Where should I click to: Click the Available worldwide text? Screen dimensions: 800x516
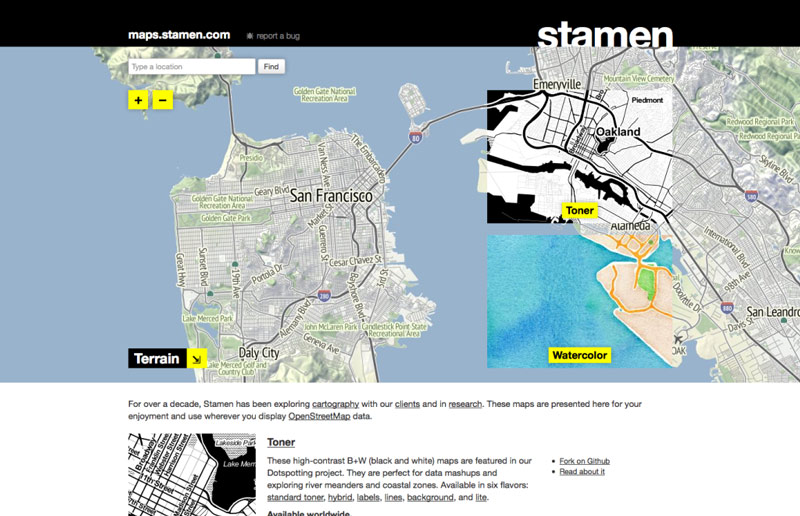point(309,513)
